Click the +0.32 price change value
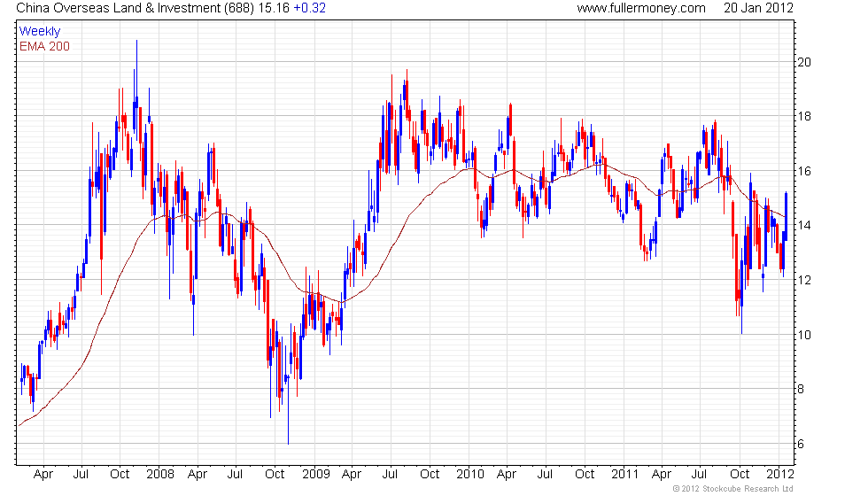Screen dimensions: 868x496 pos(309,8)
